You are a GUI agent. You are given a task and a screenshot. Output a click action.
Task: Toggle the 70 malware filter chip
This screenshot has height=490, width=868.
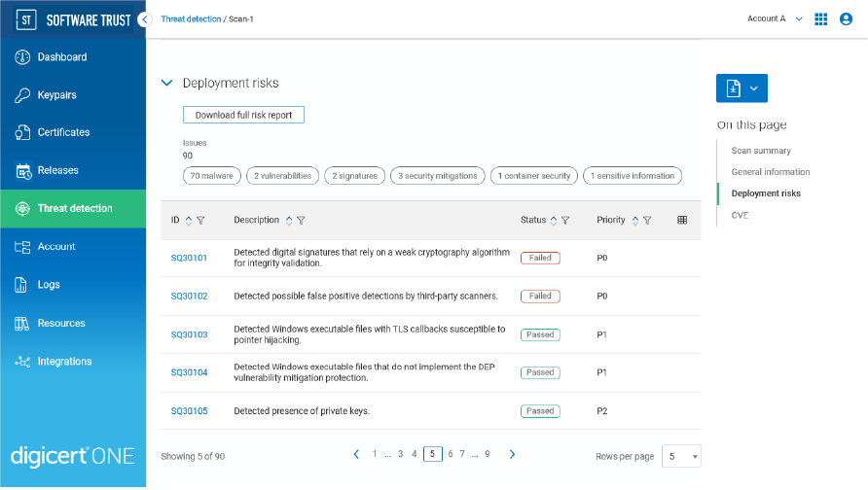(x=211, y=176)
